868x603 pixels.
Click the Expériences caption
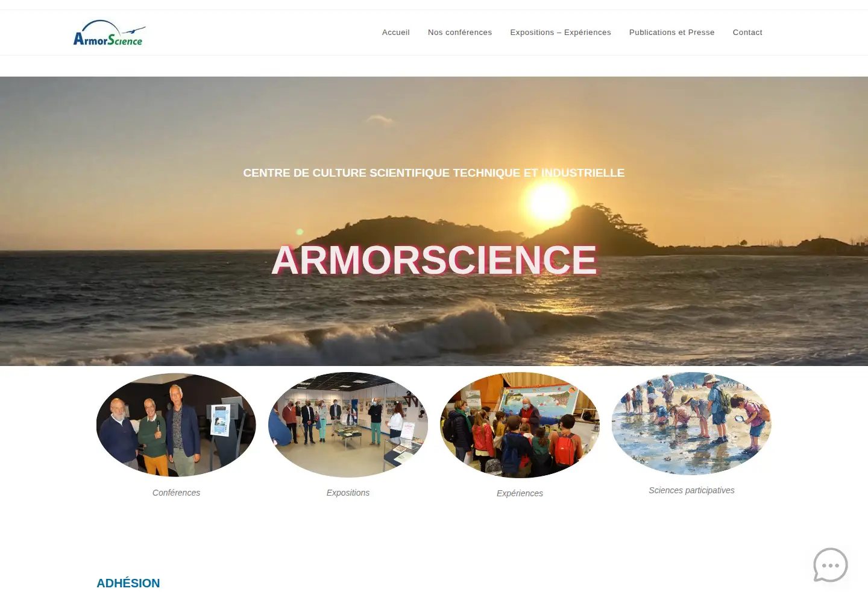click(520, 493)
